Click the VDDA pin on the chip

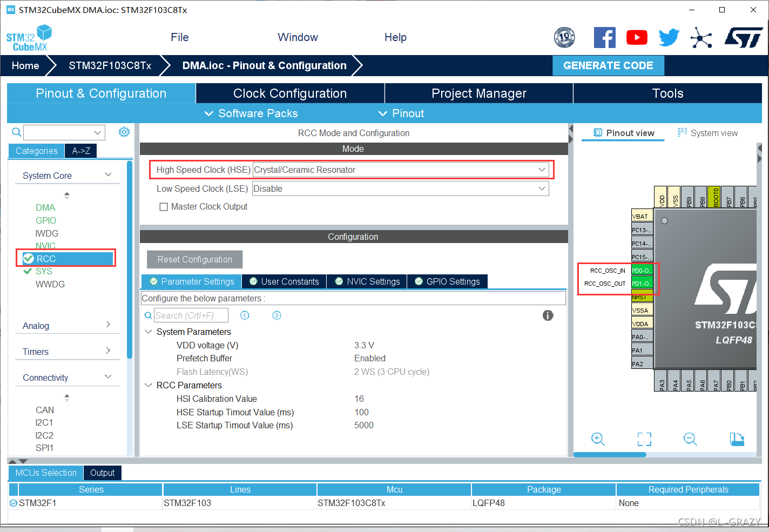click(x=642, y=324)
